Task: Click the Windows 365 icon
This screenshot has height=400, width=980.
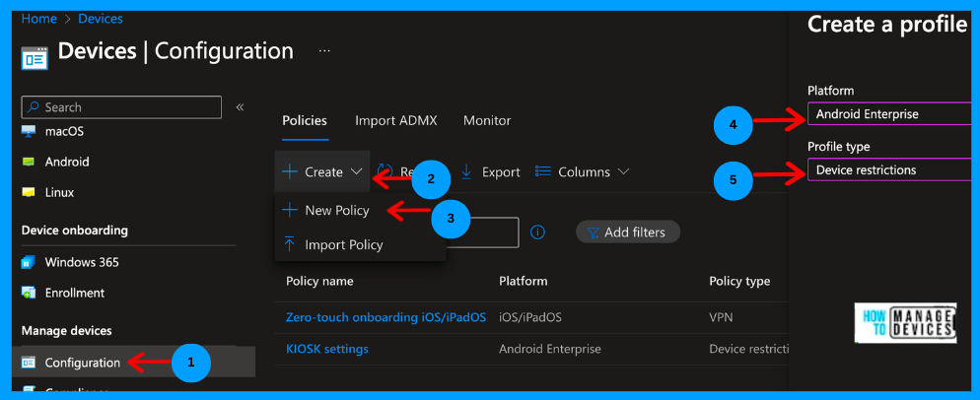Action: (x=29, y=262)
